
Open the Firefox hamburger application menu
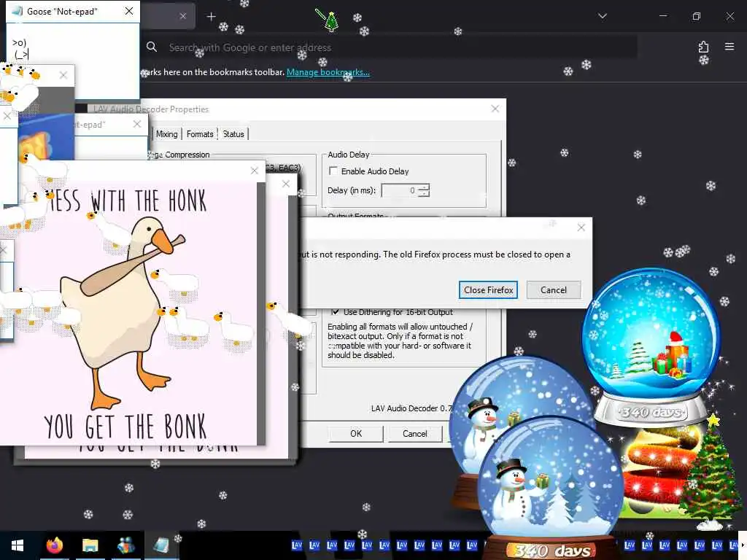(729, 47)
